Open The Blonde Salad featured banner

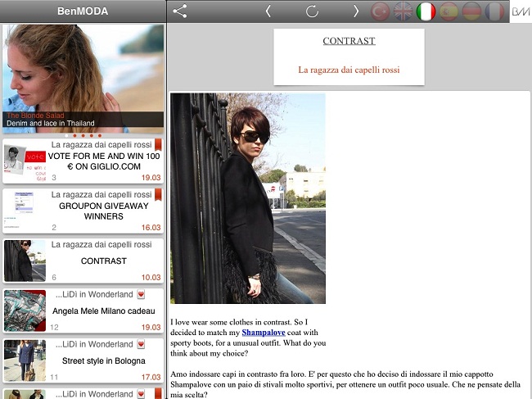pyautogui.click(x=83, y=79)
